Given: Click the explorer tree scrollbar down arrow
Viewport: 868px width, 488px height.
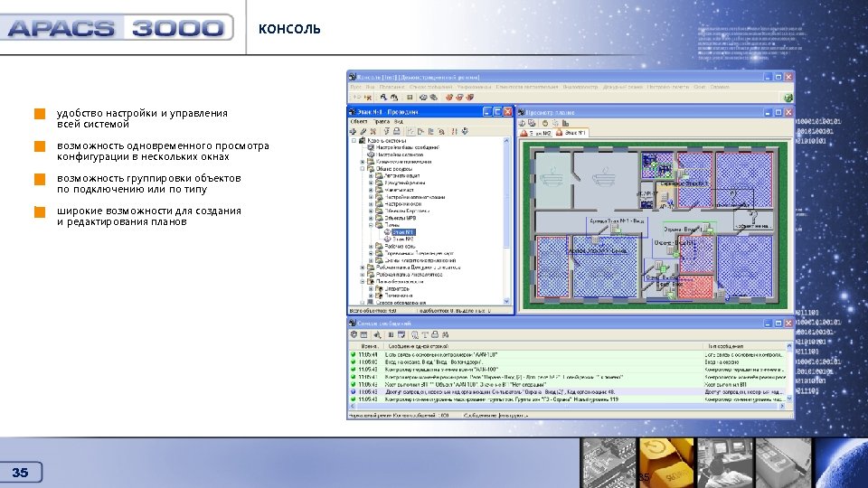Looking at the screenshot, I should point(506,301).
